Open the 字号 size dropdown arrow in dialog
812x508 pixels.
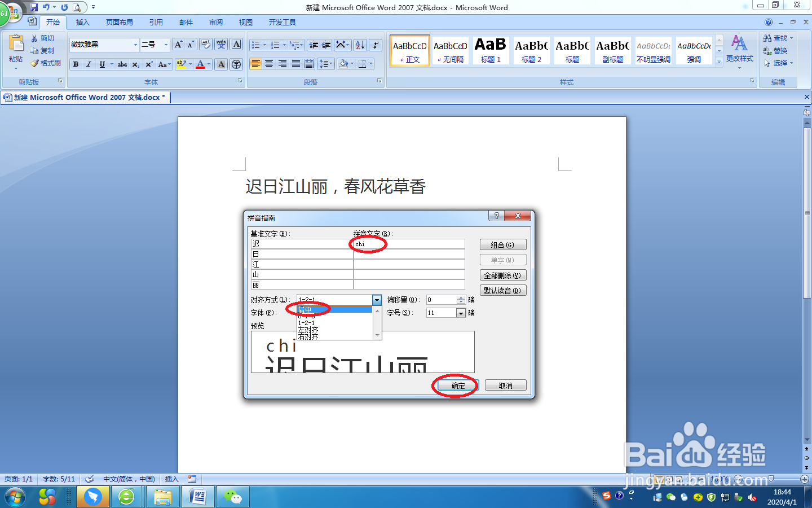click(x=461, y=313)
